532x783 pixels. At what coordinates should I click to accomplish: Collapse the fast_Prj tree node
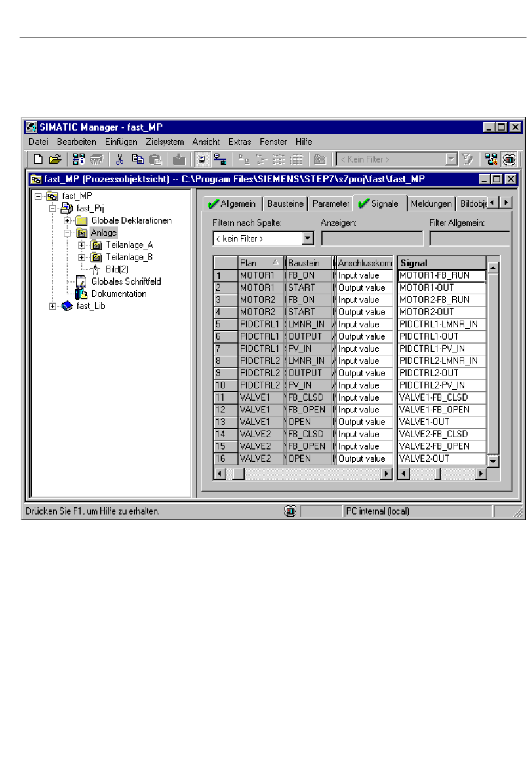(53, 209)
